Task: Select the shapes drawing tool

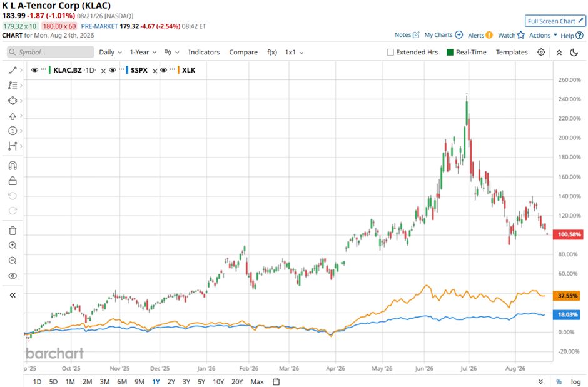Action: (13, 101)
